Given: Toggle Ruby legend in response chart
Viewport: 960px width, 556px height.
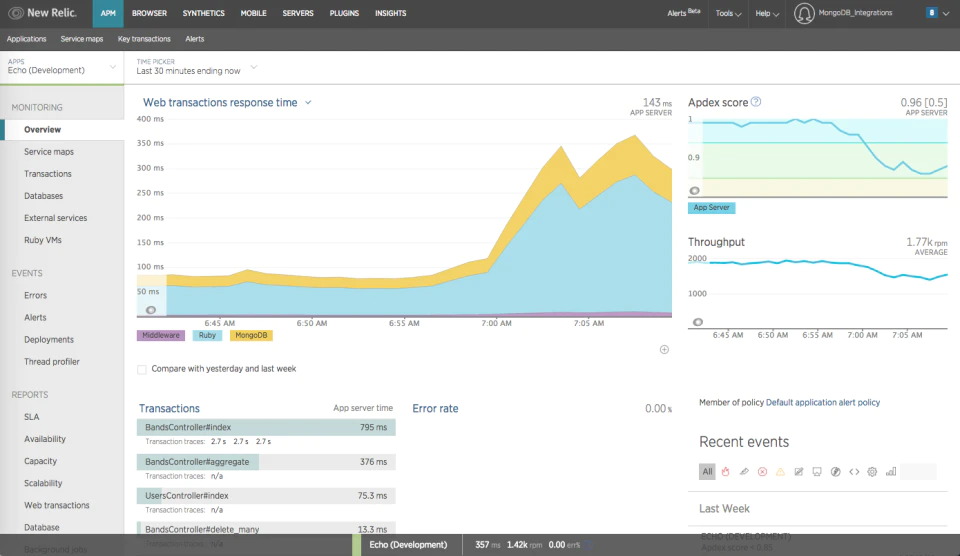Looking at the screenshot, I should [x=208, y=336].
